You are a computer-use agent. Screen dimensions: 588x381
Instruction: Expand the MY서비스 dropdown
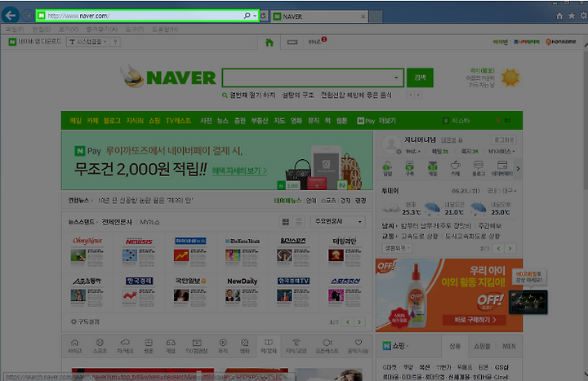pos(501,152)
